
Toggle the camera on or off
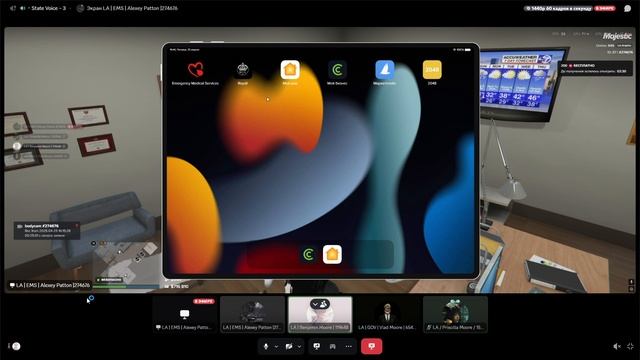click(x=289, y=347)
